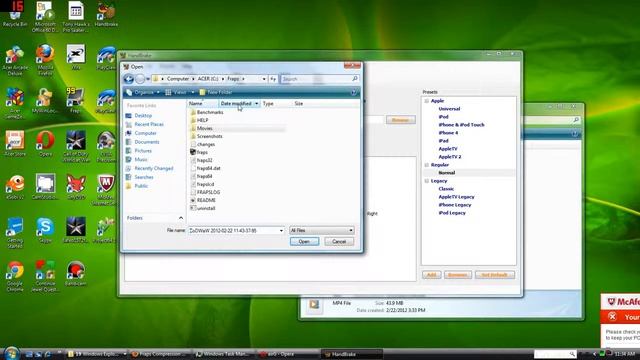Click the forward arrow in Open dialog
Viewport: 640px width, 360px height.
pyautogui.click(x=140, y=79)
